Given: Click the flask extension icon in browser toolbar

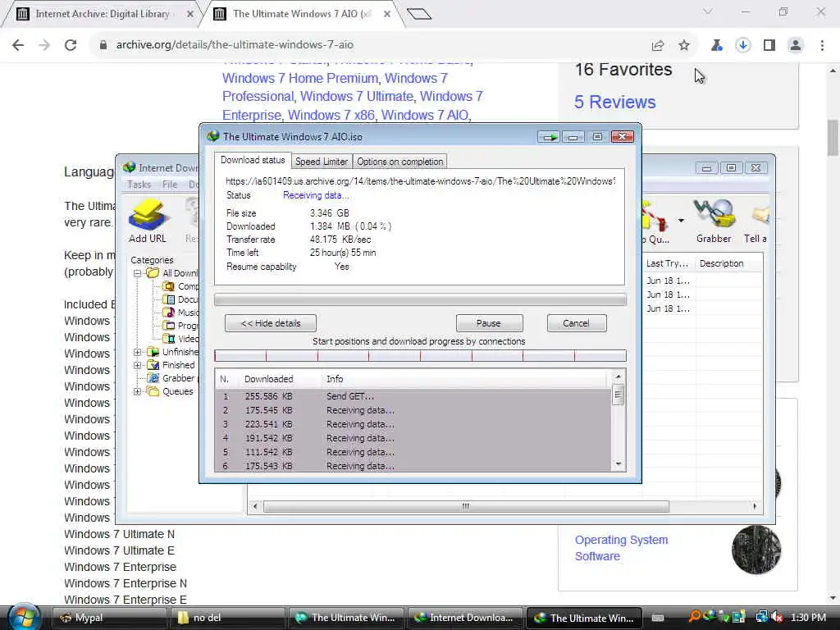Looking at the screenshot, I should click(x=716, y=46).
